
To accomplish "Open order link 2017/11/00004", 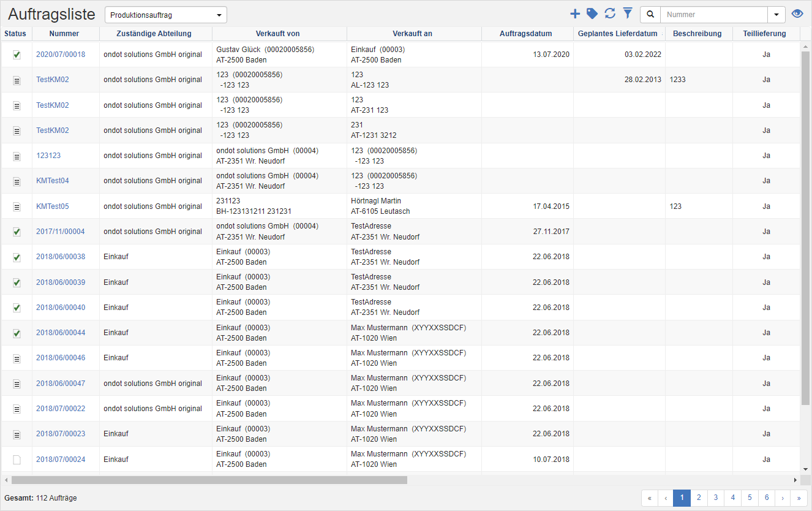I will (x=61, y=232).
